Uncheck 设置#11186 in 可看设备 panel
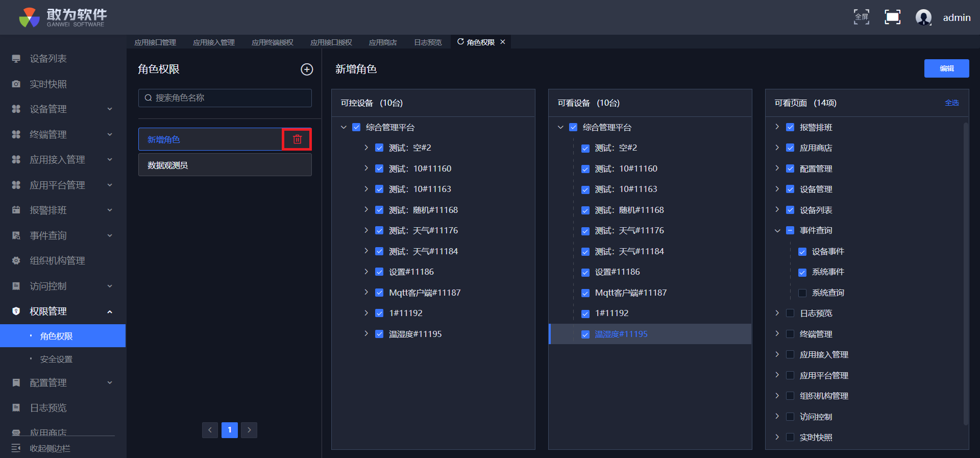 585,272
